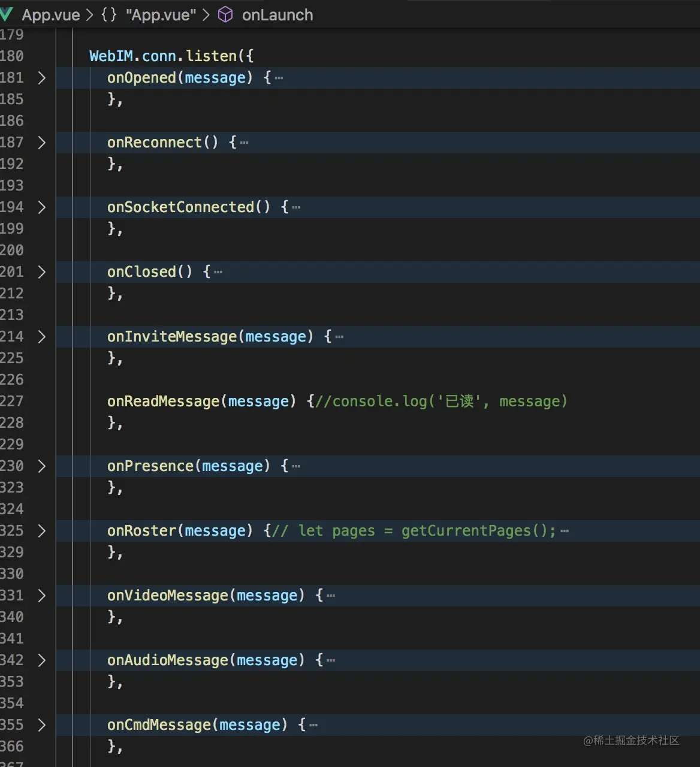Expand the folded onCmdMessage block

(x=41, y=725)
